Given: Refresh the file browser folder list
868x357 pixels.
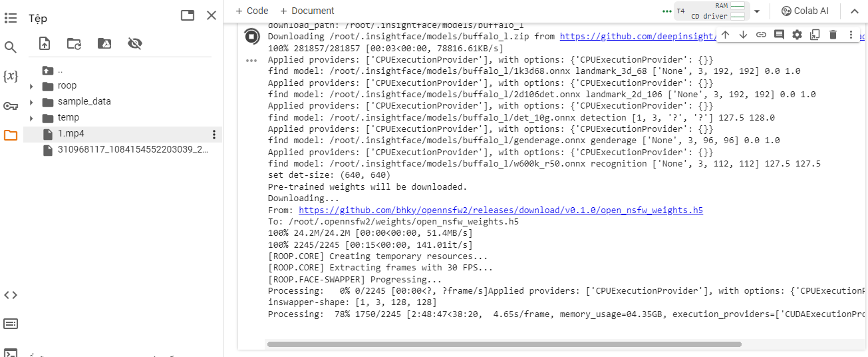Looking at the screenshot, I should [x=74, y=44].
